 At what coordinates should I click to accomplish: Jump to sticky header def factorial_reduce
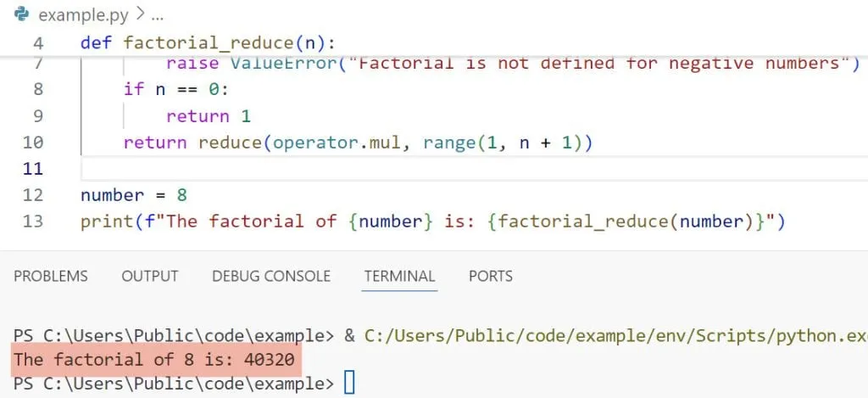[x=212, y=42]
